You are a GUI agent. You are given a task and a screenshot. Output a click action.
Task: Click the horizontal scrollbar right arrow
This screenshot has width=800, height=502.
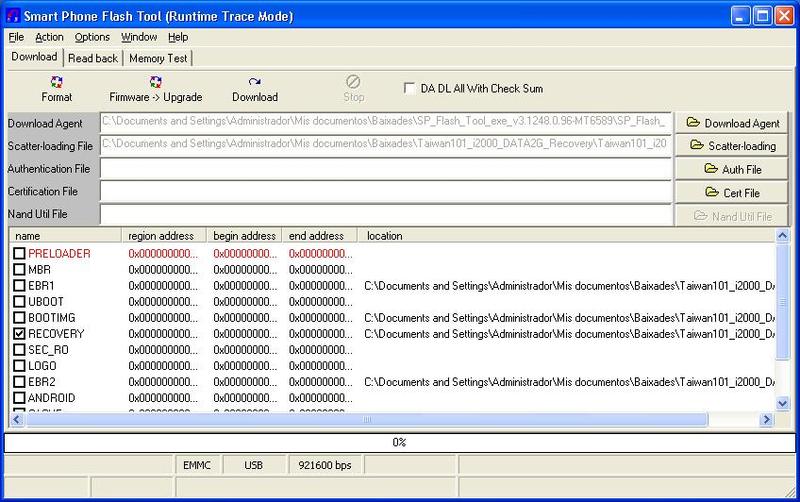(766, 419)
